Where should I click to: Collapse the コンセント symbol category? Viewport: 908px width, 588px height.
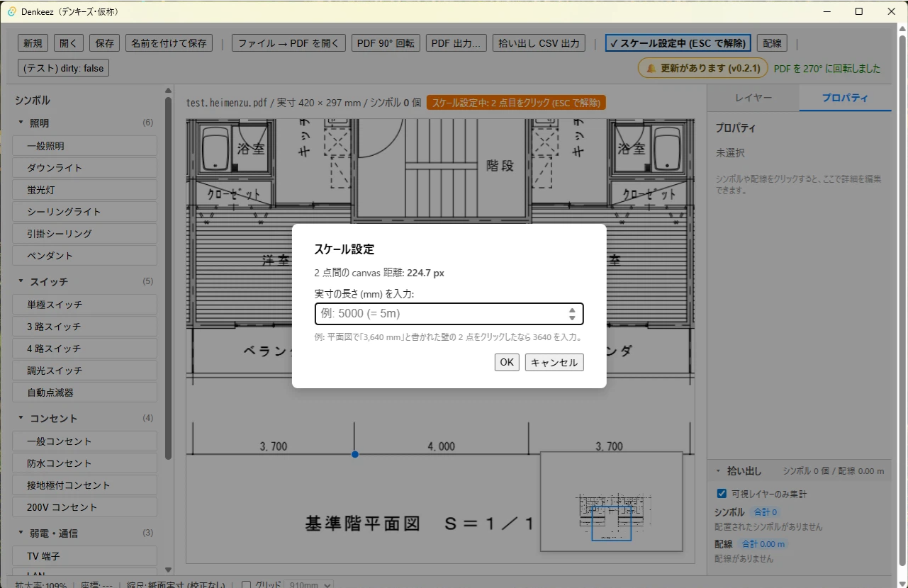click(x=21, y=418)
